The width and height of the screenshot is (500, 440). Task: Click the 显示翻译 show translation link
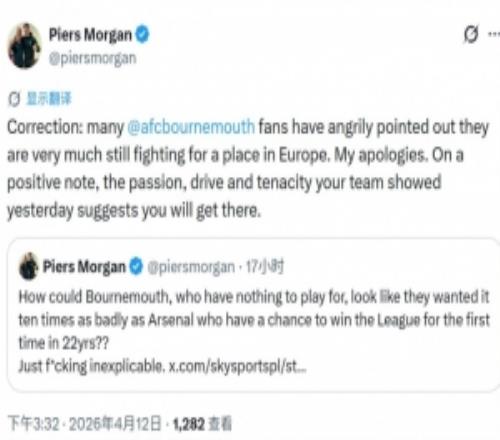click(49, 99)
